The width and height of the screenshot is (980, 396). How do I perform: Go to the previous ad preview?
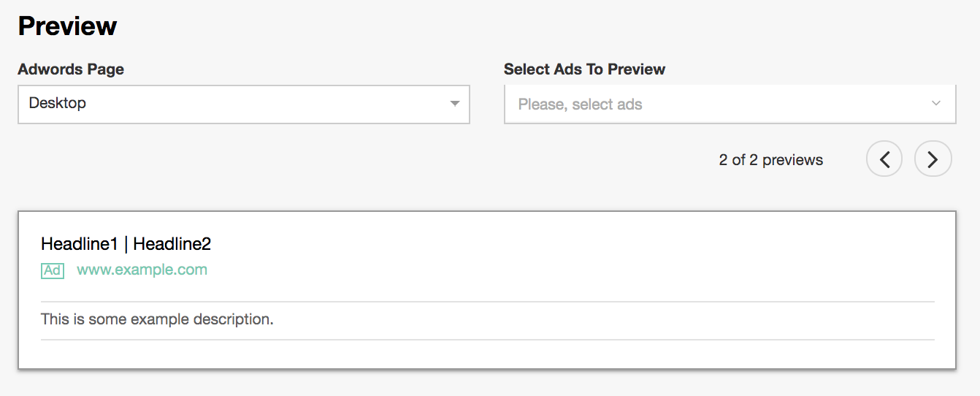pos(884,159)
